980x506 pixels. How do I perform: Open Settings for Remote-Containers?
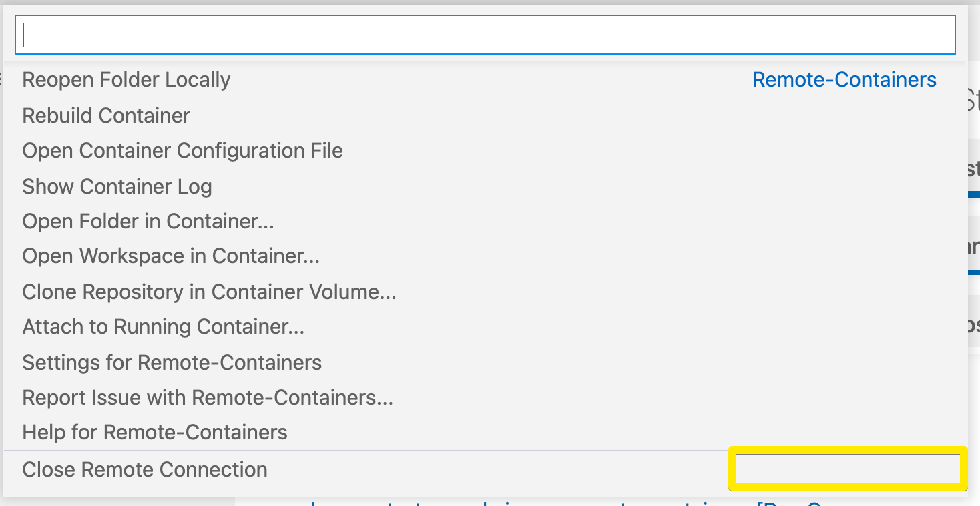(x=172, y=362)
